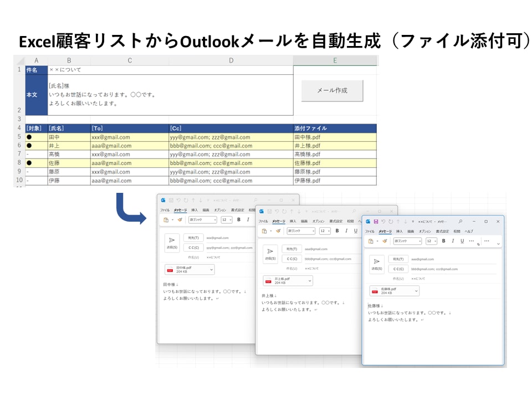Click the Send button in the 佐藤様 mail
Viewport: 532px width, 399px height.
[x=377, y=264]
